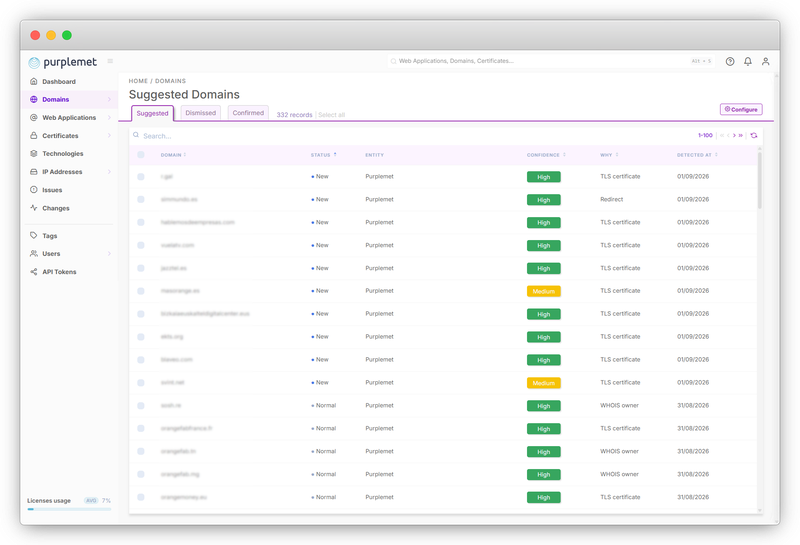Image resolution: width=800 pixels, height=545 pixels.
Task: Select the orangefabfrance.fr row checkbox
Action: tap(141, 428)
